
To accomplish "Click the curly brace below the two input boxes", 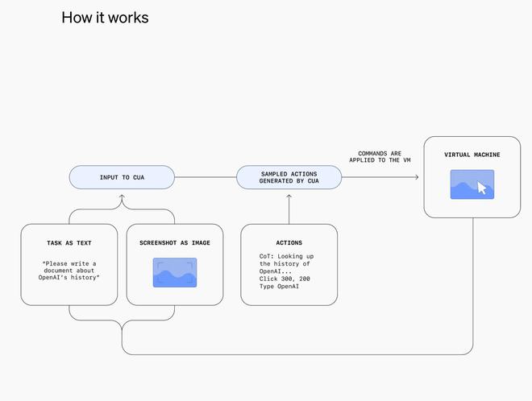I will (x=122, y=324).
